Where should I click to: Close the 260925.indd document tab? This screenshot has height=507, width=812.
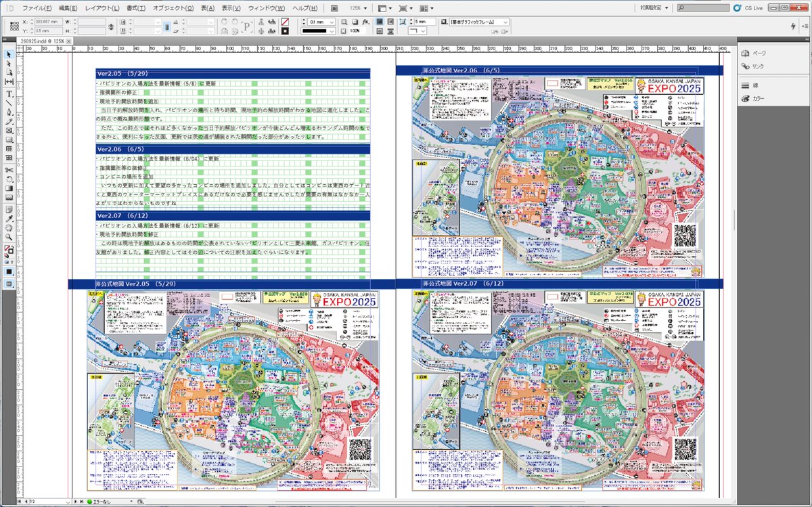pyautogui.click(x=69, y=41)
